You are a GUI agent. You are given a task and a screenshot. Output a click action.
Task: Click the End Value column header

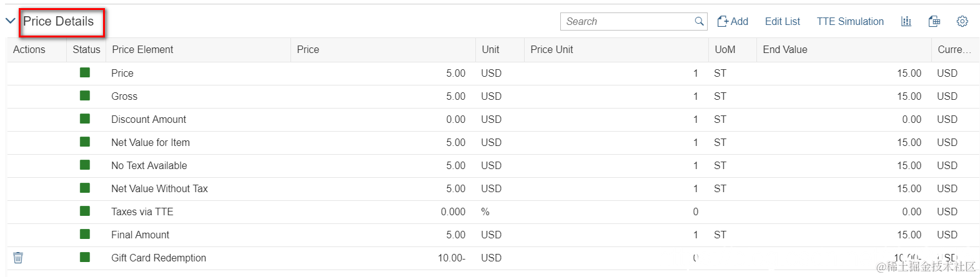pyautogui.click(x=784, y=49)
